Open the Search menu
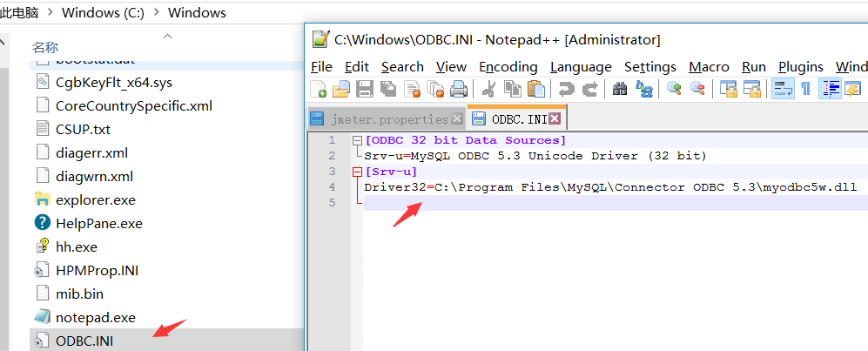The width and height of the screenshot is (868, 351). coord(402,67)
